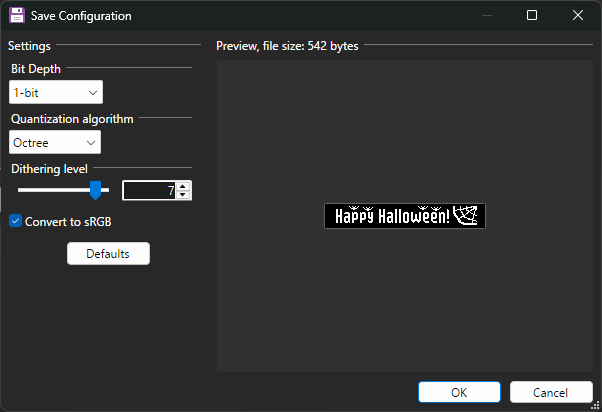Image resolution: width=602 pixels, height=412 pixels.
Task: Maximize the Save Configuration window
Action: coord(532,16)
